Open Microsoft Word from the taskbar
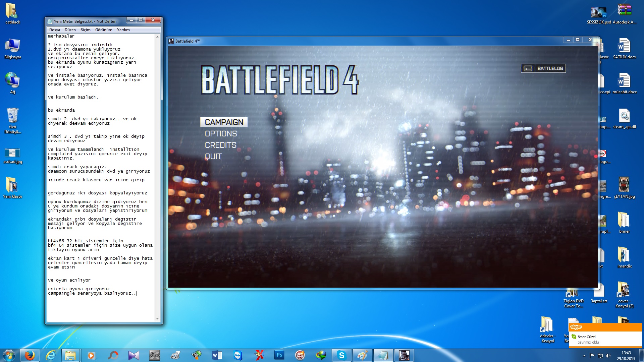This screenshot has width=644, height=362. click(x=217, y=355)
